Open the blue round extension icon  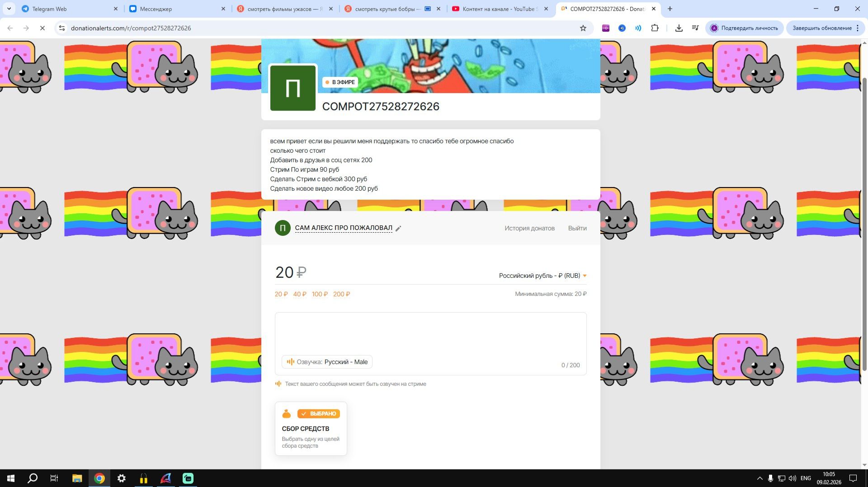tap(622, 28)
